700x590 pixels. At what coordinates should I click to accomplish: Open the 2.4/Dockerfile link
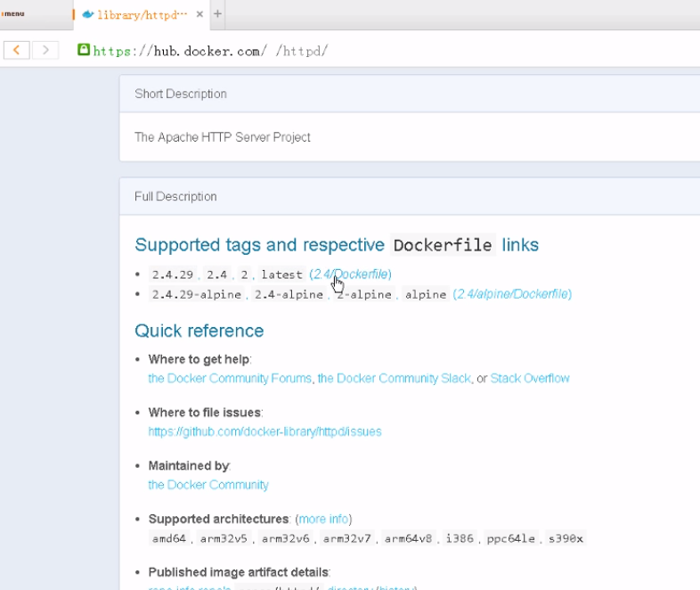[x=351, y=275]
